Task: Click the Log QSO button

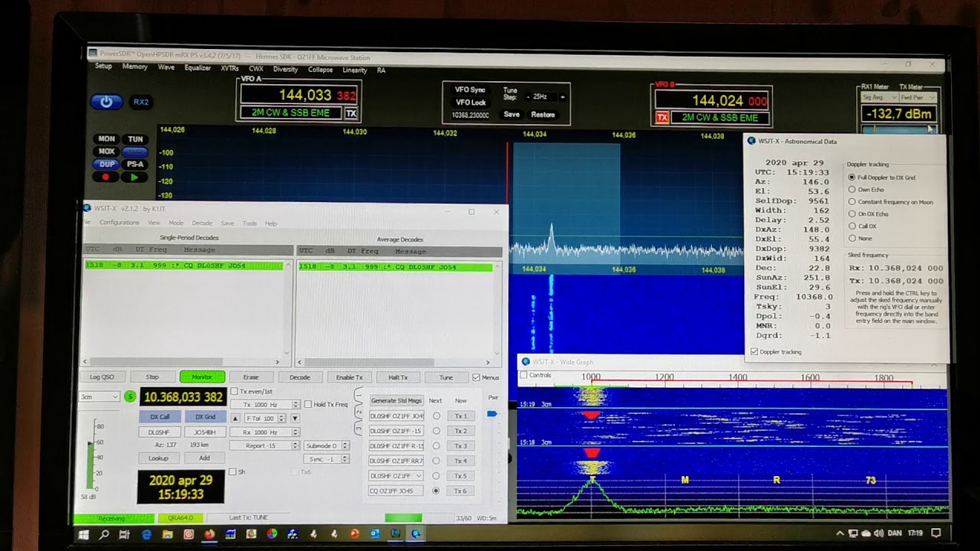Action: point(102,377)
